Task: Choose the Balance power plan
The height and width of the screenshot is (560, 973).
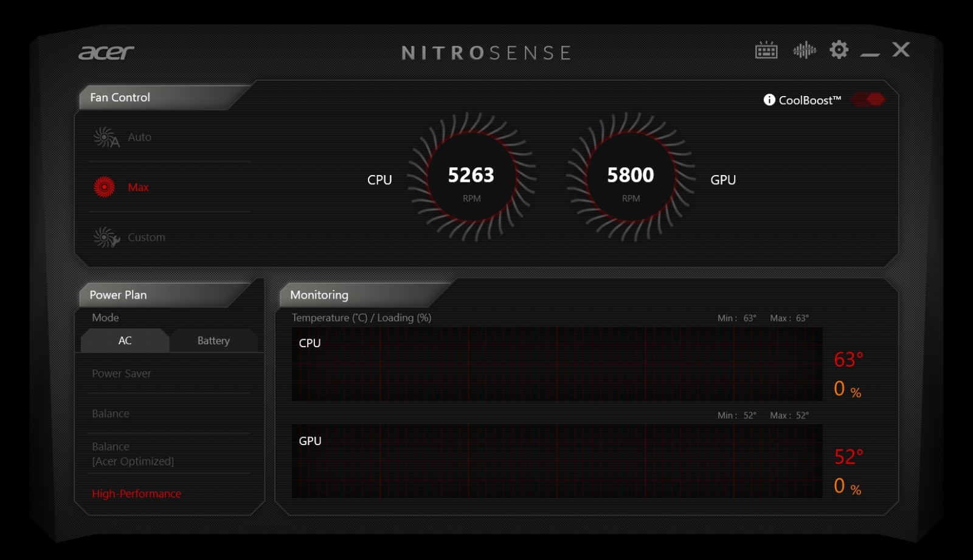Action: (111, 413)
